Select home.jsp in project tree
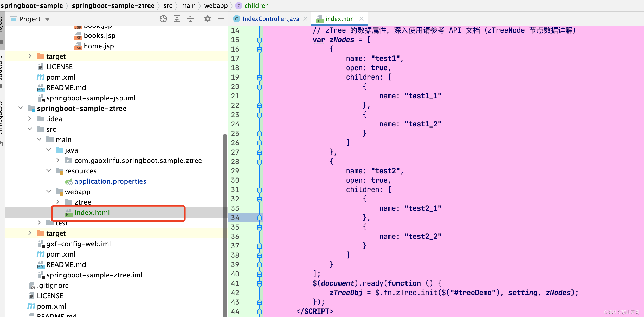This screenshot has width=644, height=317. 99,46
